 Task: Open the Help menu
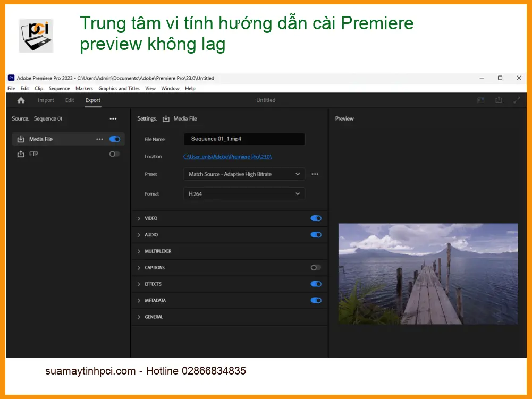coord(190,88)
